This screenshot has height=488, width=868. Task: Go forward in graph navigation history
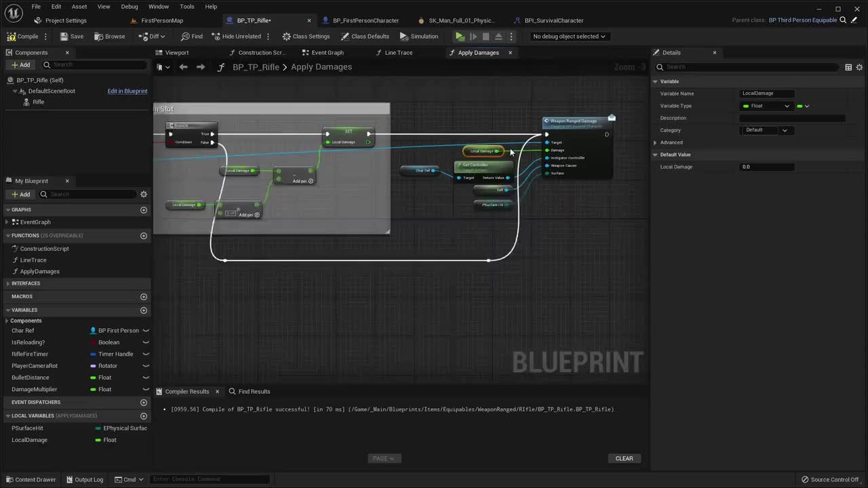coord(200,67)
